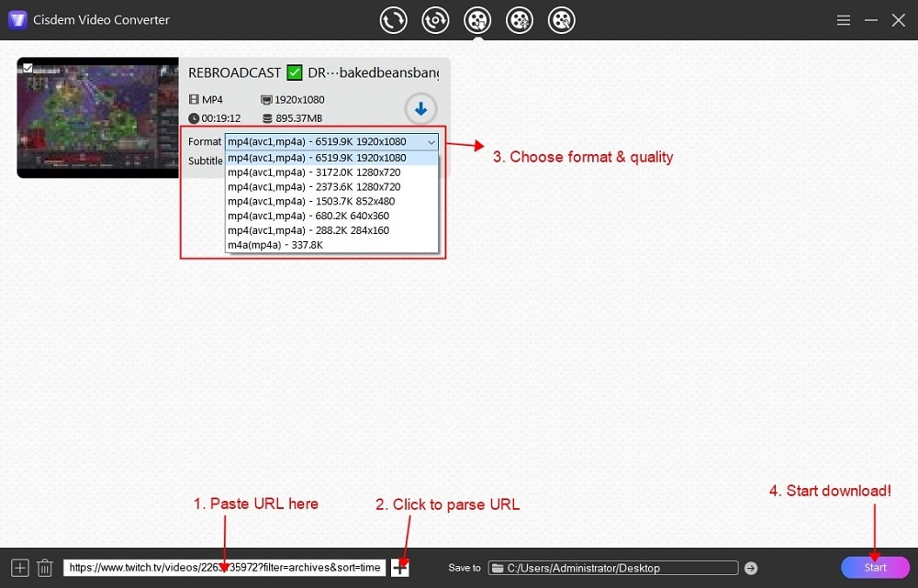
Task: Click the Save to folder path field
Action: 613,567
